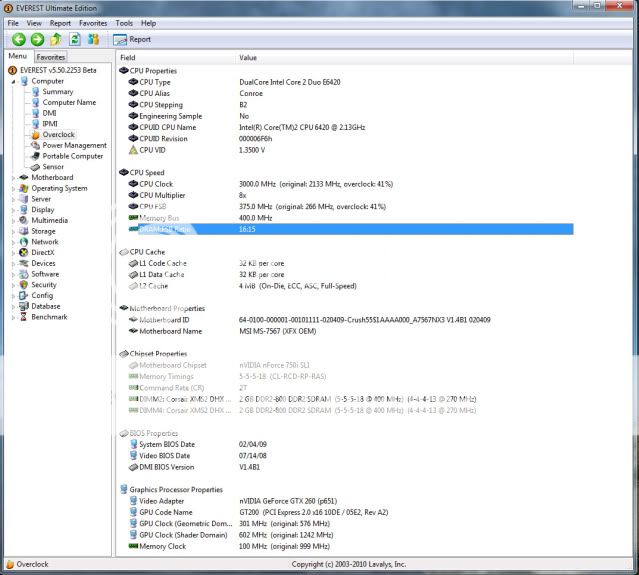This screenshot has width=639, height=575.
Task: Click the Software tree icon
Action: point(24,274)
